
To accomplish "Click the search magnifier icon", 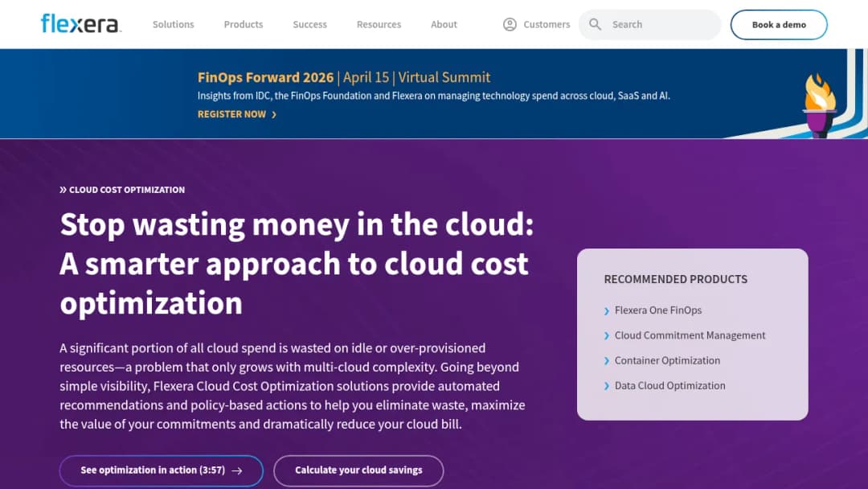I will pyautogui.click(x=595, y=24).
